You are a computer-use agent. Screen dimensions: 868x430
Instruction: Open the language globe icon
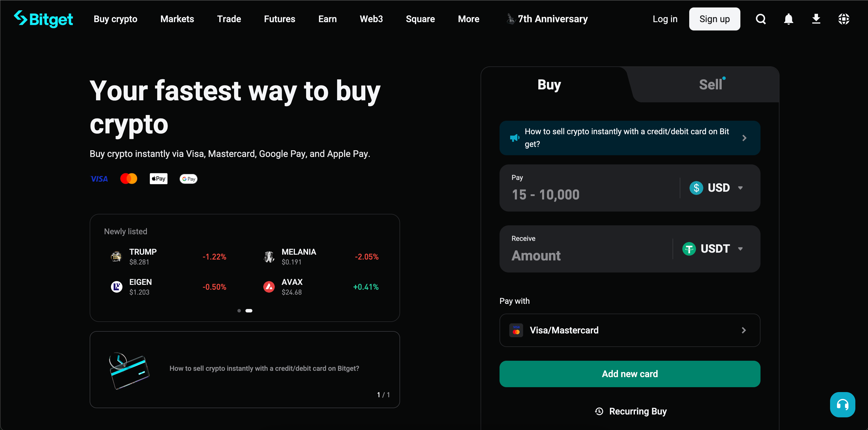(843, 19)
